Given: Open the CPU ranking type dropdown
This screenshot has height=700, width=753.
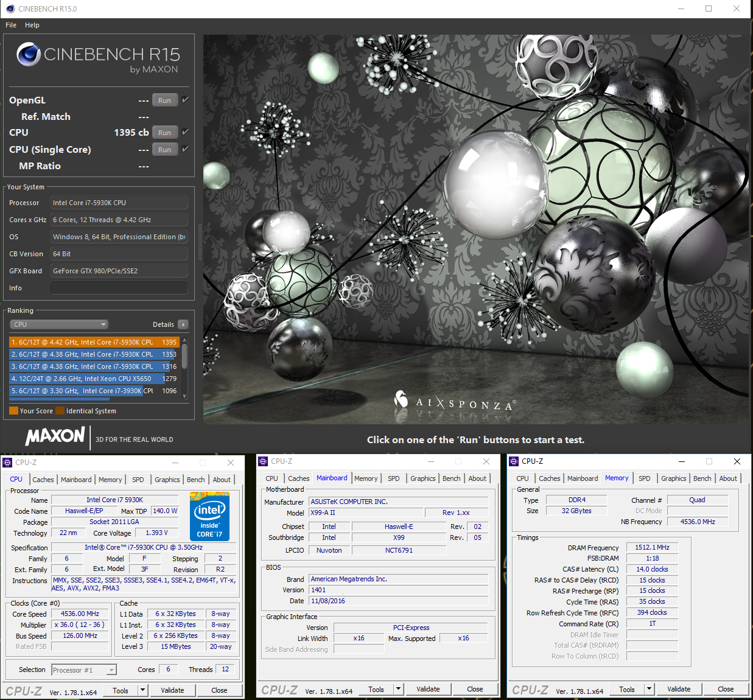Looking at the screenshot, I should point(59,324).
